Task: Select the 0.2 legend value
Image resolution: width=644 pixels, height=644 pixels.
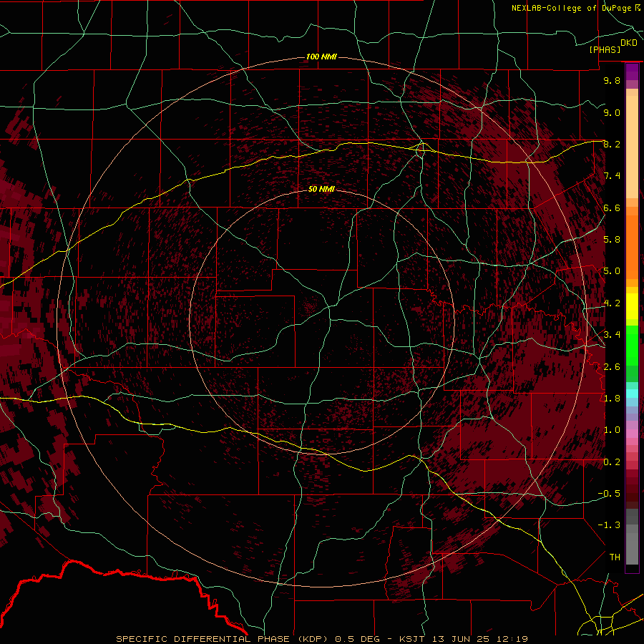Action: (x=612, y=462)
